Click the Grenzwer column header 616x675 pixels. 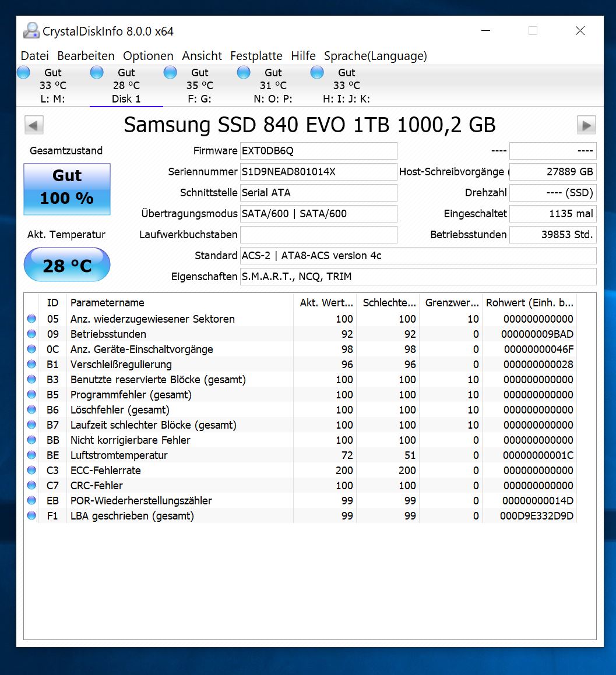pos(451,303)
